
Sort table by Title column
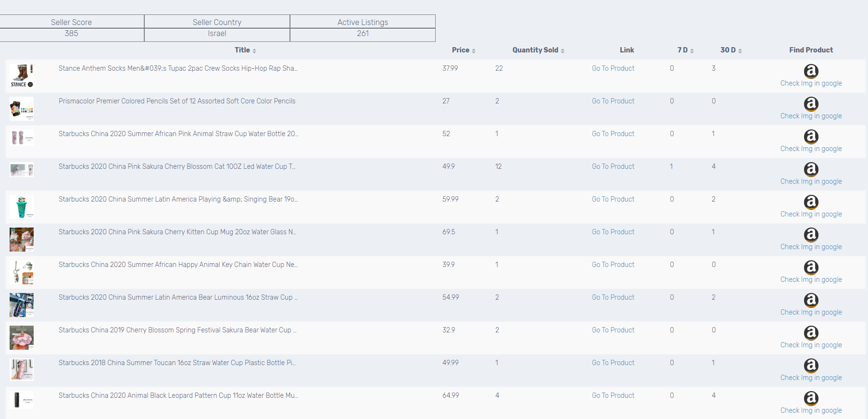click(245, 50)
